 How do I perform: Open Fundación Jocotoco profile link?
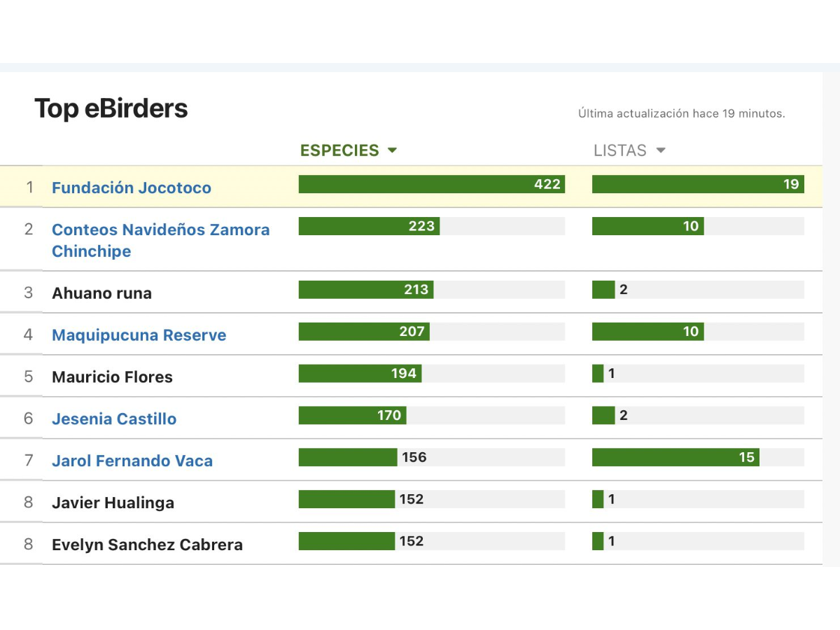coord(132,188)
